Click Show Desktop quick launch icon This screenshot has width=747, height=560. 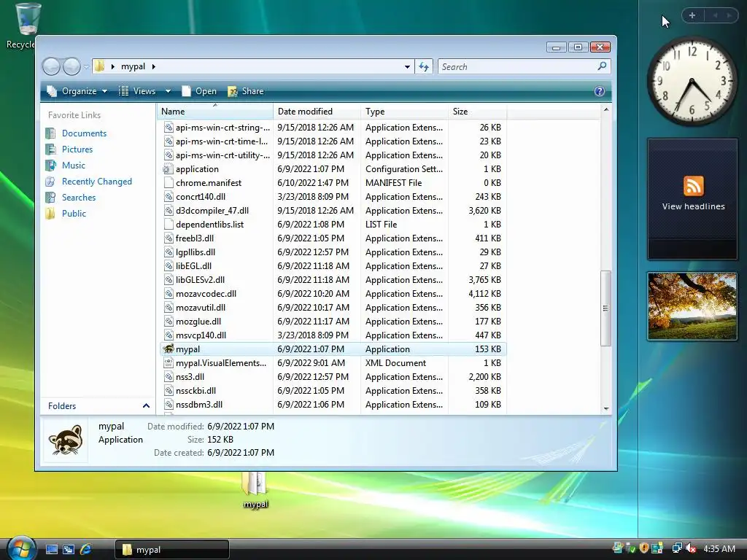(x=52, y=550)
